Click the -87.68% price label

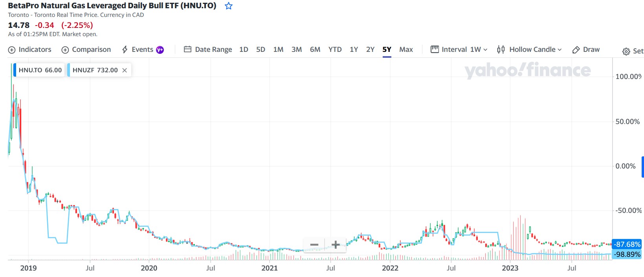(627, 244)
